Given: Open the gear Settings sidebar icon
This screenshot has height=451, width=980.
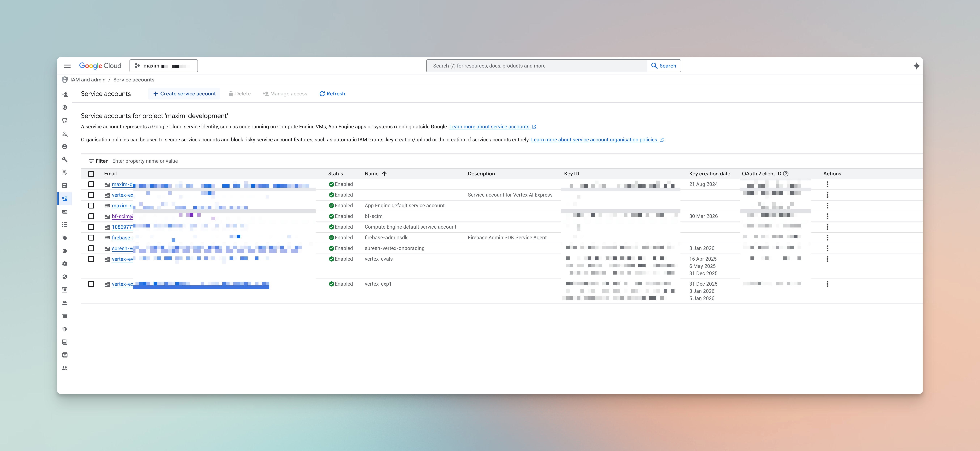Looking at the screenshot, I should click(65, 264).
